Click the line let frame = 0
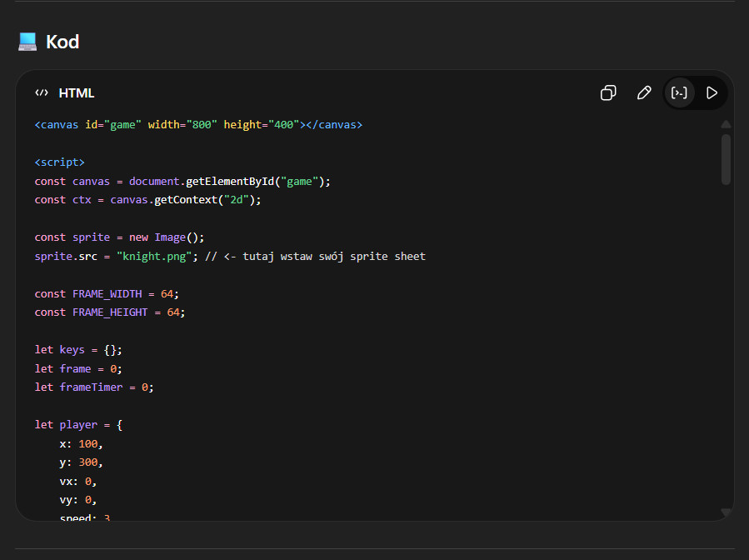This screenshot has width=749, height=560. [x=78, y=369]
